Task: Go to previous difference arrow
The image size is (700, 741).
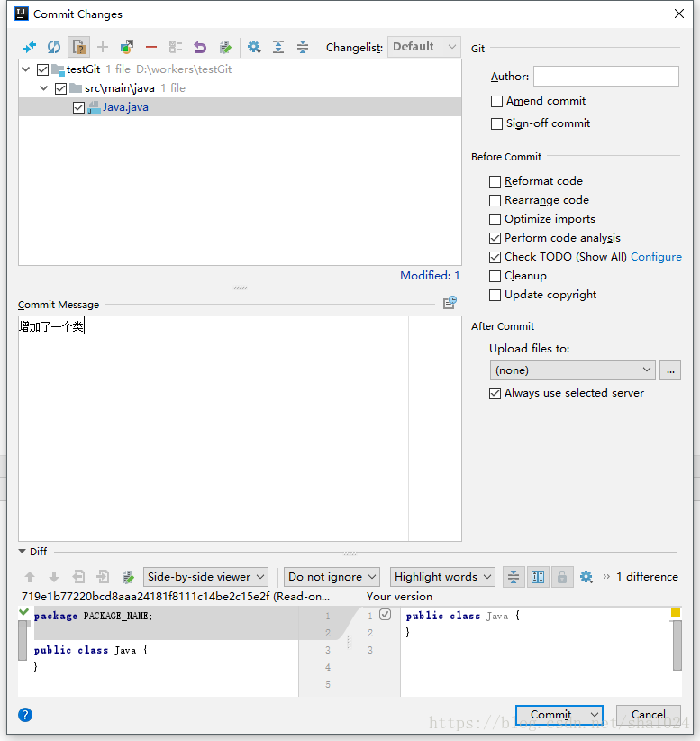Action: [x=30, y=577]
